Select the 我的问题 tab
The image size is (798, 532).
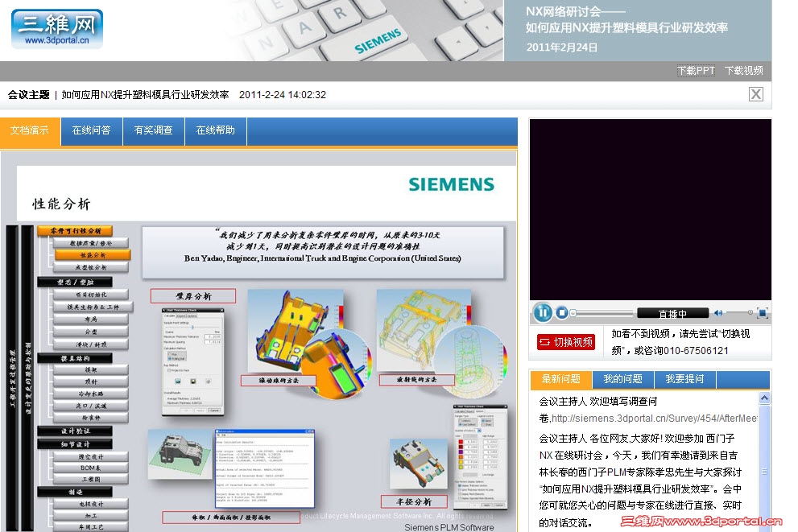(623, 379)
